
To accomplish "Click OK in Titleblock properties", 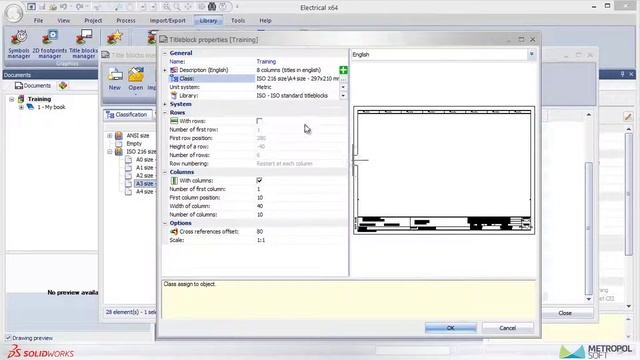I will tap(450, 328).
